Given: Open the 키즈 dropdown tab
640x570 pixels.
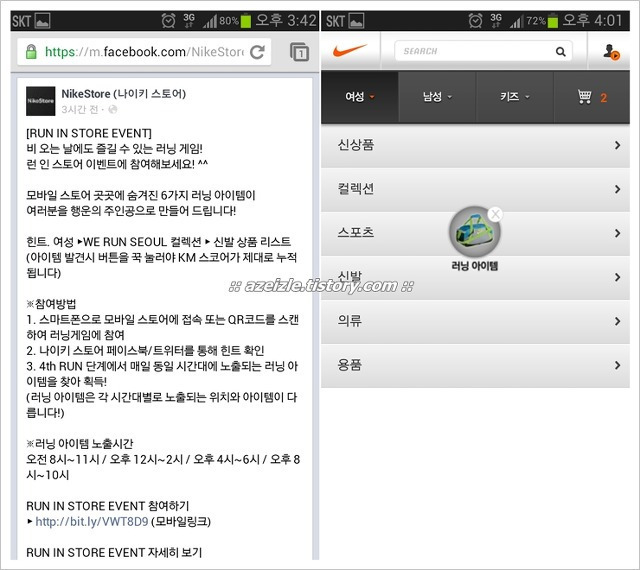Looking at the screenshot, I should [514, 97].
